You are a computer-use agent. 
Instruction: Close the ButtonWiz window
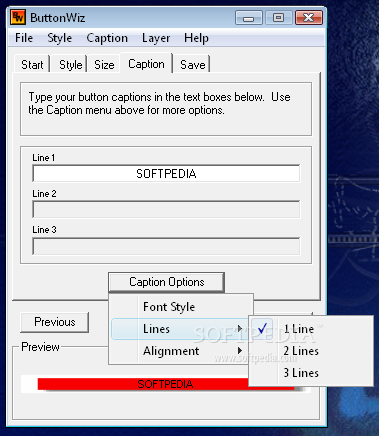click(309, 18)
